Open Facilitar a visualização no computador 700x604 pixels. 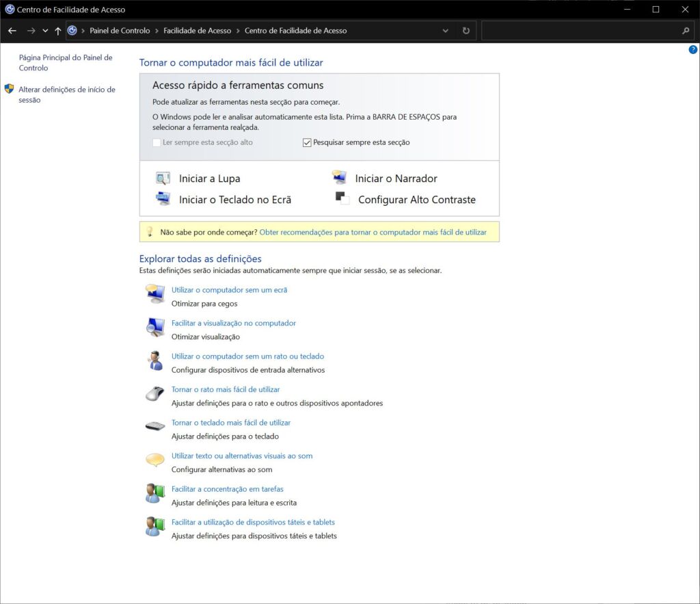(234, 323)
